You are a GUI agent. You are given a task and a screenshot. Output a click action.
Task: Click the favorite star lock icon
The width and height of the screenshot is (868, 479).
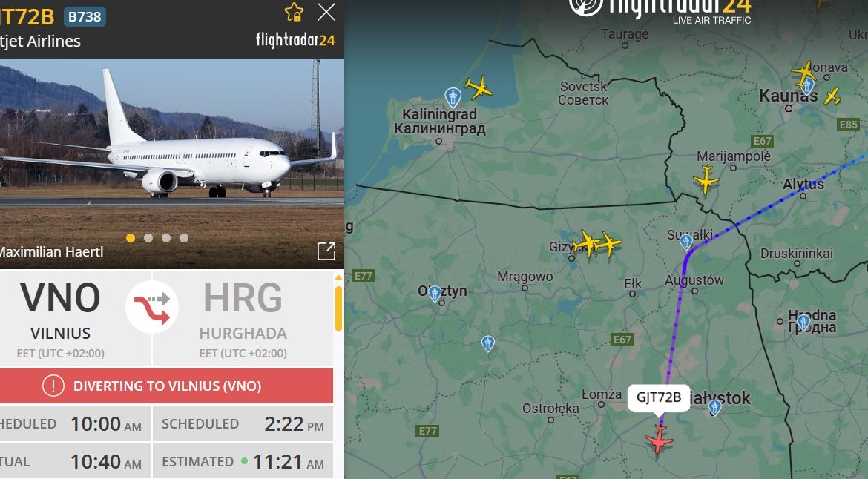click(x=294, y=12)
